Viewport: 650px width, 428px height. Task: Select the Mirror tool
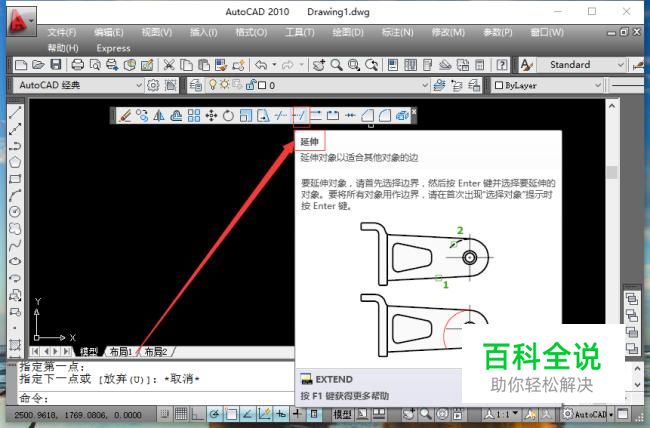(159, 115)
